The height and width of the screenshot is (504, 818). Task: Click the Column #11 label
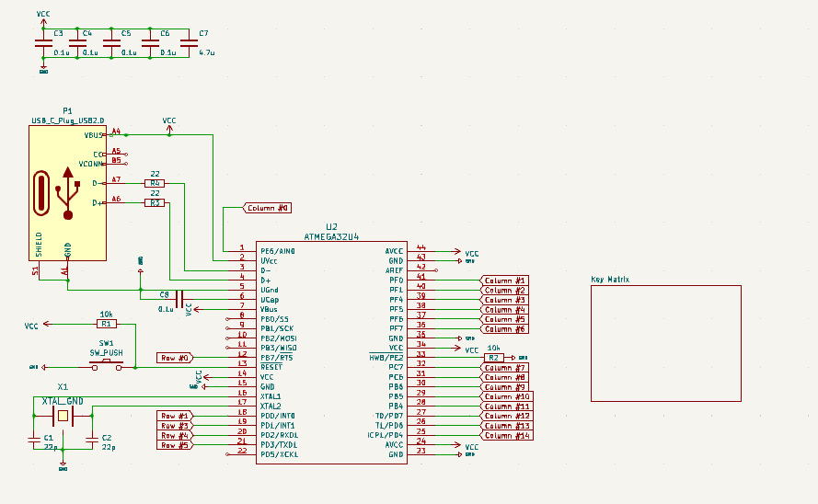[507, 406]
